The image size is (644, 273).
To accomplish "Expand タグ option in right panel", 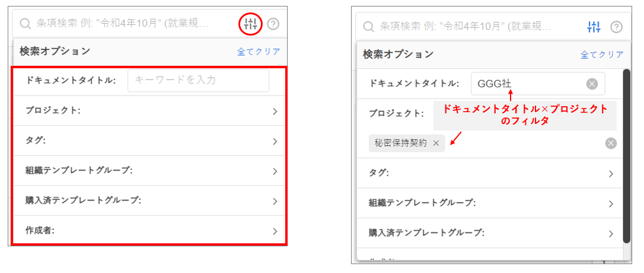I will [611, 173].
